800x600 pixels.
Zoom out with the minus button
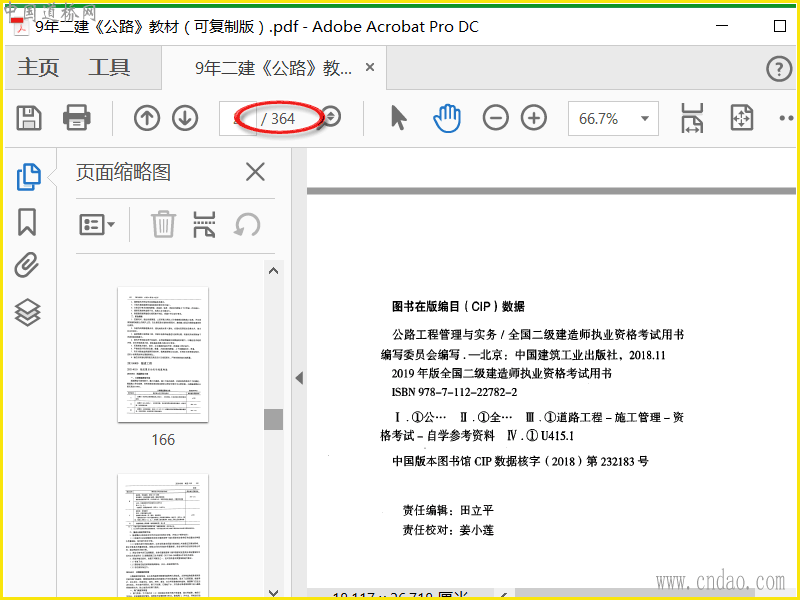(x=495, y=118)
